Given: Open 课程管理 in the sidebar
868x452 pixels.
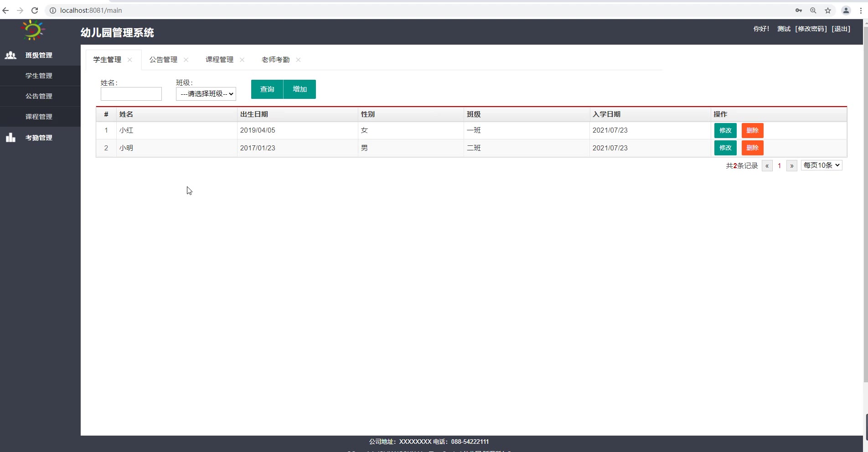Looking at the screenshot, I should pyautogui.click(x=40, y=117).
